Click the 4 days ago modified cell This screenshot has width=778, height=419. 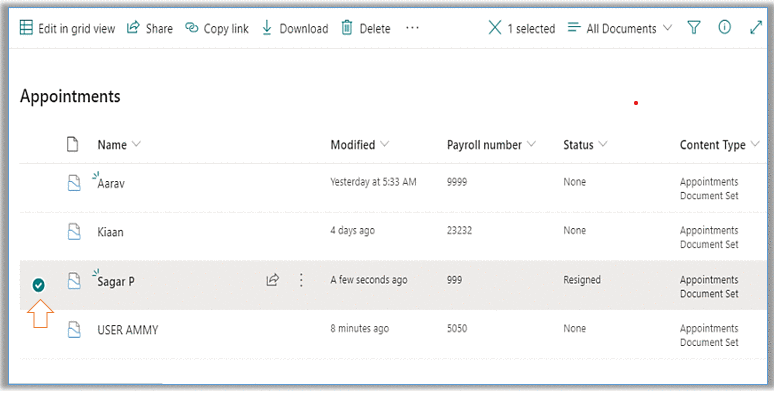click(352, 230)
